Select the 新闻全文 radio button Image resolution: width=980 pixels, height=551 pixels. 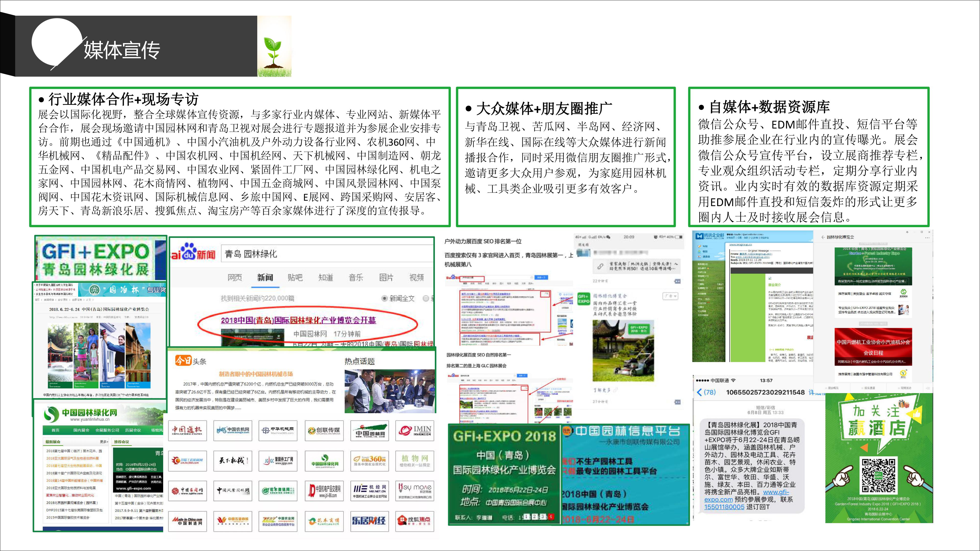[384, 298]
